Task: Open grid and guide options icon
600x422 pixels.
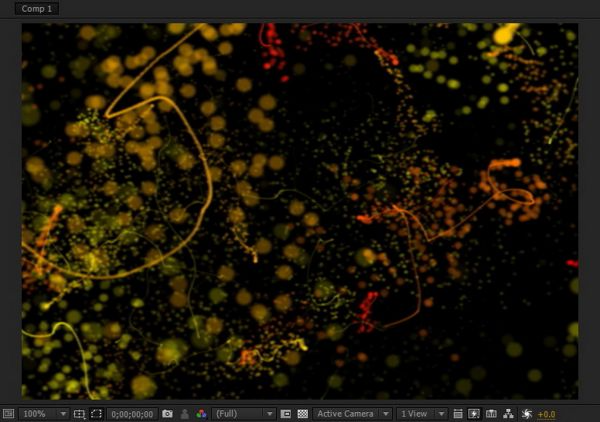Action: click(x=79, y=414)
